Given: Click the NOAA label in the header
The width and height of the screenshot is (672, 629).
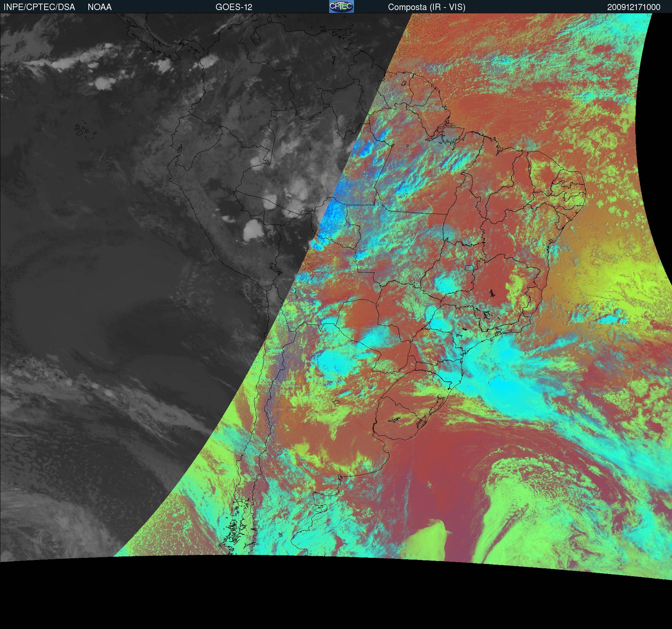Looking at the screenshot, I should 100,7.
